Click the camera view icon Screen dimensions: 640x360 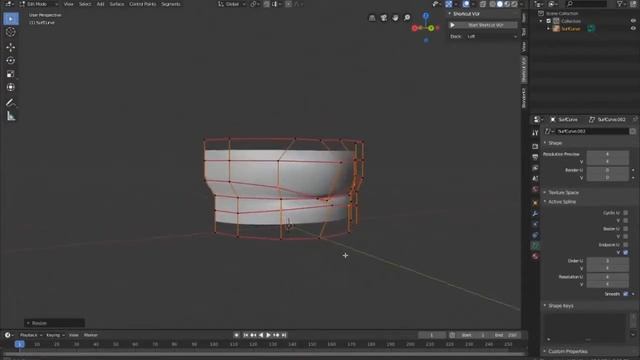[384, 18]
